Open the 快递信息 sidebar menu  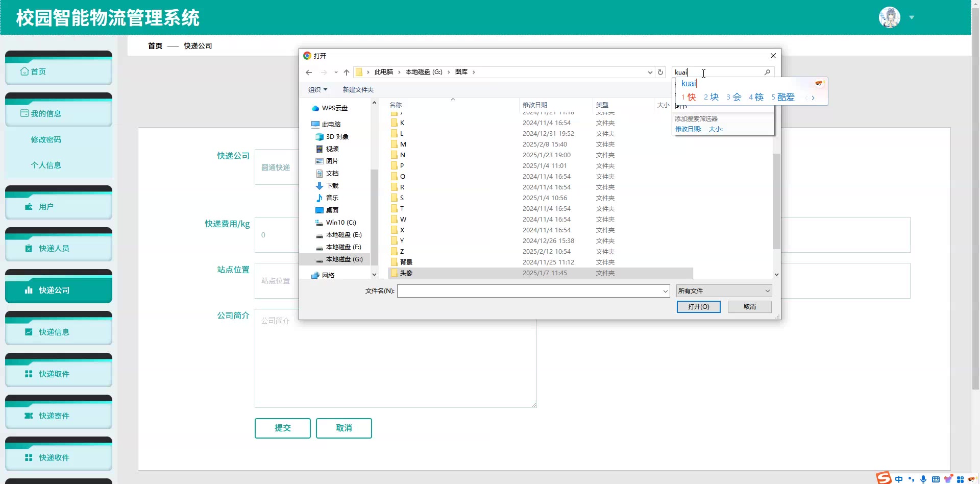(x=59, y=332)
